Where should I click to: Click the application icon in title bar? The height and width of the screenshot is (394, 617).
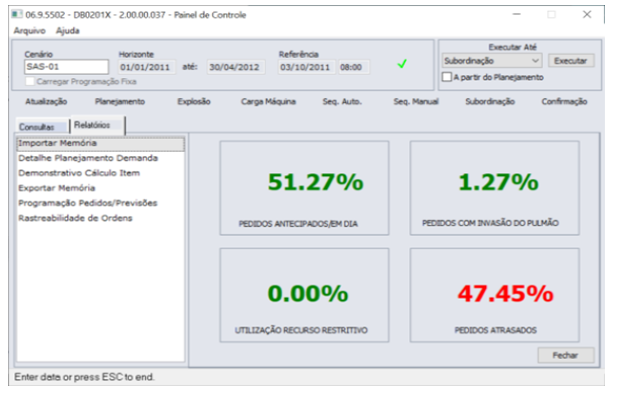(17, 15)
